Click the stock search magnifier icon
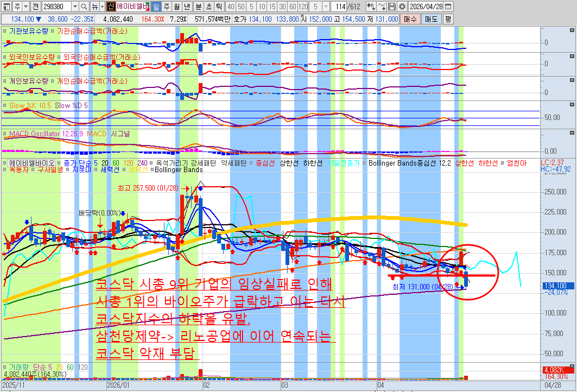This screenshot has height=392, width=577. point(84,7)
